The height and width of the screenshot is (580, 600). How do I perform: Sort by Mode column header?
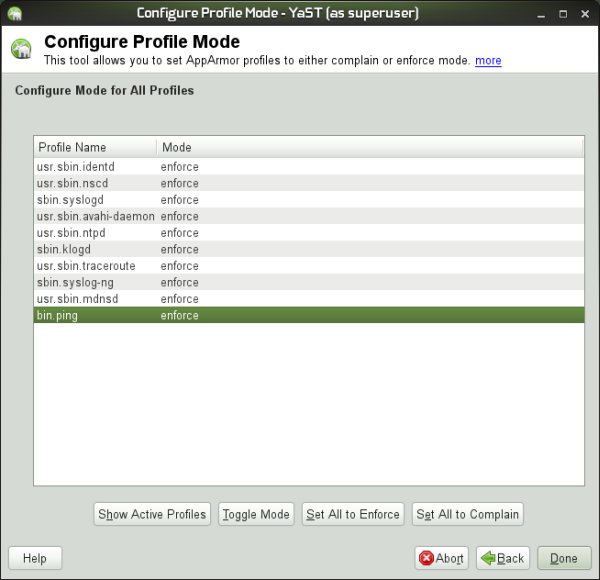click(x=370, y=147)
